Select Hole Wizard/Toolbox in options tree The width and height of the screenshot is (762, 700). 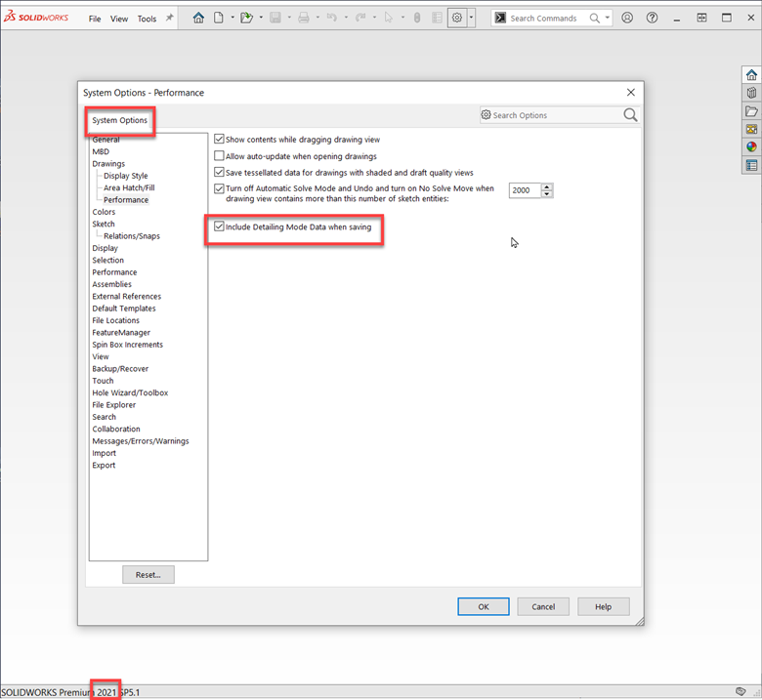130,392
